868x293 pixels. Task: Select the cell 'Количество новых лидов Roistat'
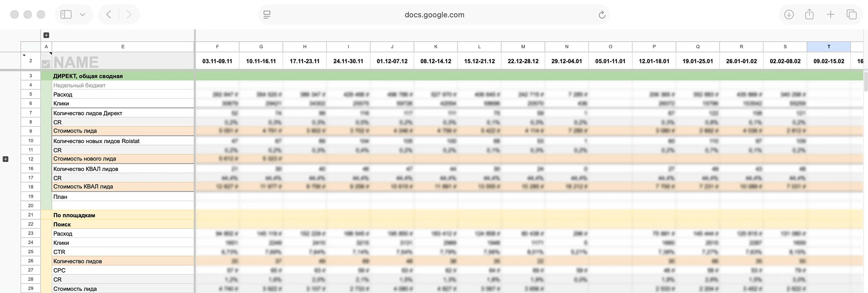coord(123,141)
